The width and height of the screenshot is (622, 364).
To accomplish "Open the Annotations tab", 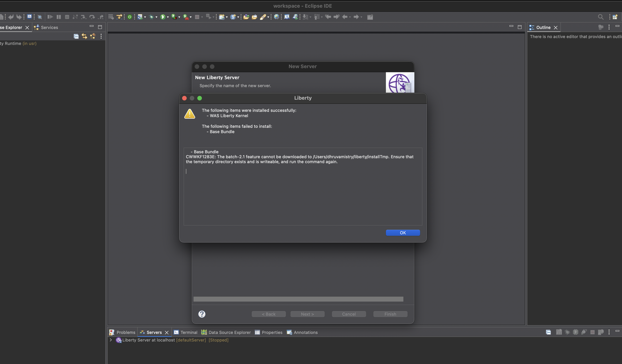I will (302, 332).
